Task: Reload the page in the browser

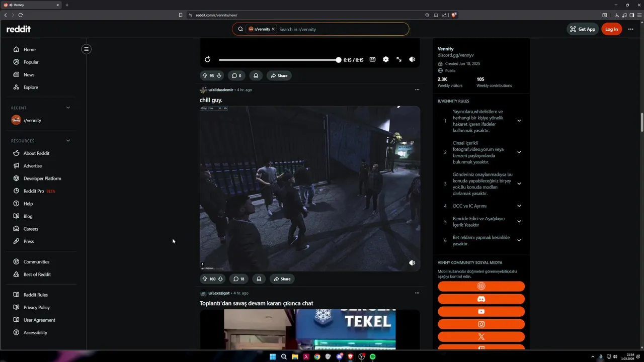Action: pyautogui.click(x=21, y=15)
